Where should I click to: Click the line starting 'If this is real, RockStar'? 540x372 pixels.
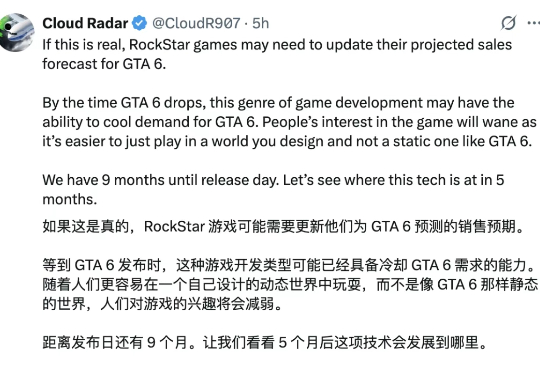click(x=277, y=45)
